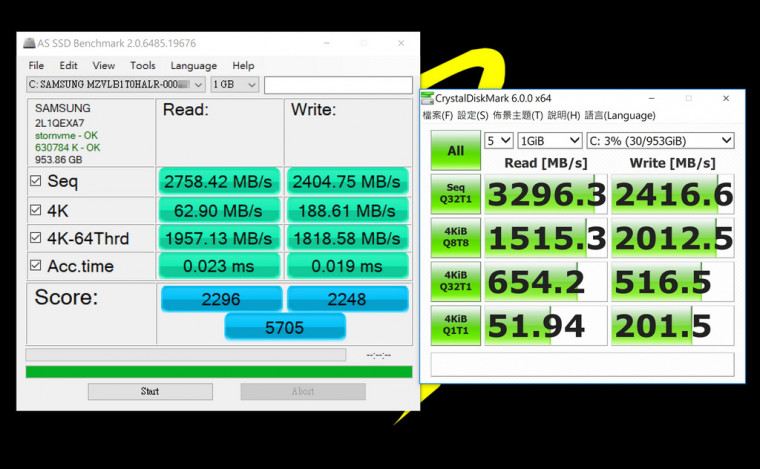Image resolution: width=760 pixels, height=469 pixels.
Task: Click the stornvme - OK driver status text
Action: (x=66, y=136)
